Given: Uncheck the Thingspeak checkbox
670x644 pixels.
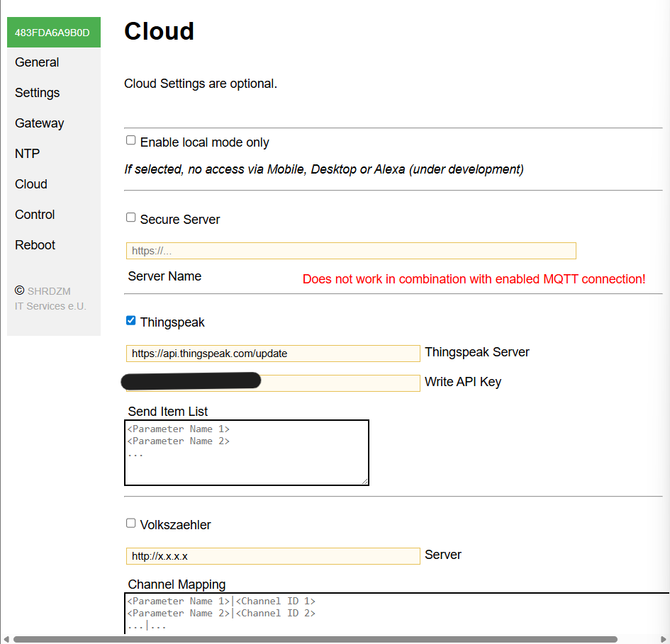Looking at the screenshot, I should pyautogui.click(x=131, y=320).
